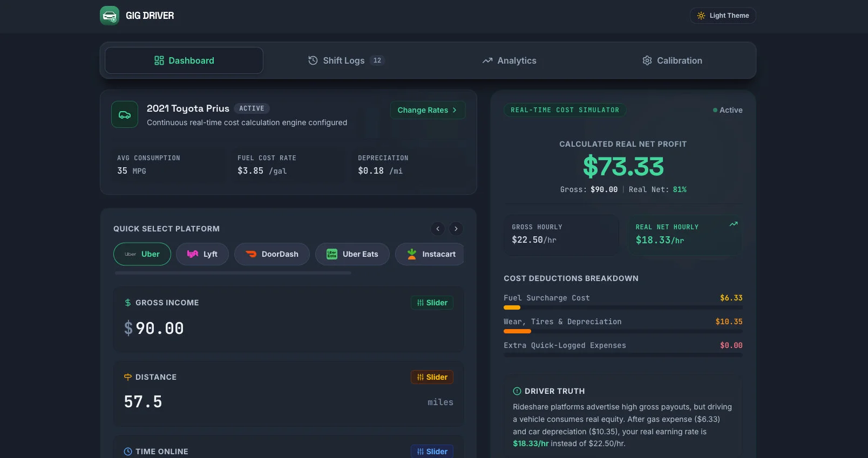Select Instacart platform chip
Viewport: 868px width, 458px height.
coord(430,254)
